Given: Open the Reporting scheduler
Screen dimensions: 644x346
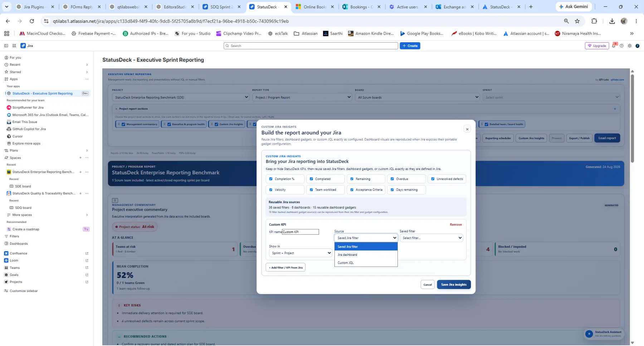Looking at the screenshot, I should click(498, 138).
